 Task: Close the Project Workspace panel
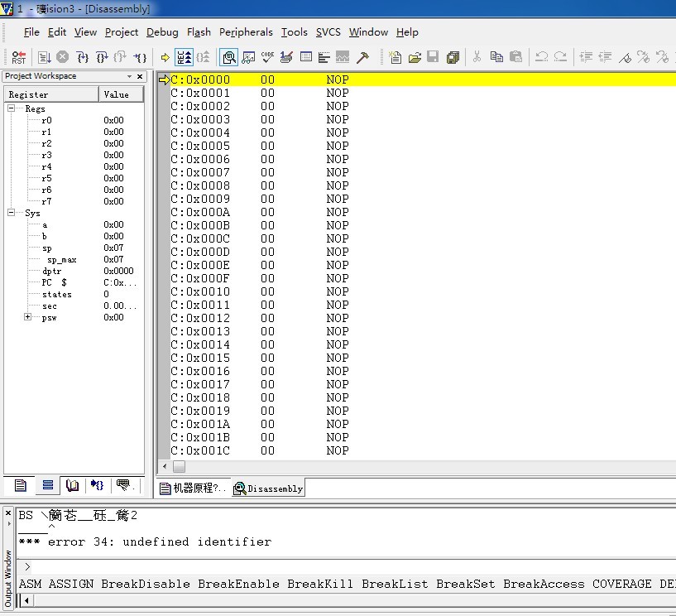(x=139, y=76)
